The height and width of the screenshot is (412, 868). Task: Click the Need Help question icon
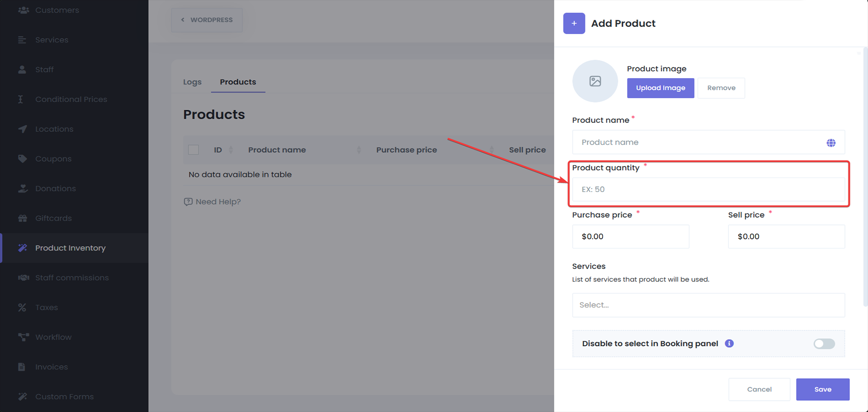(x=188, y=202)
